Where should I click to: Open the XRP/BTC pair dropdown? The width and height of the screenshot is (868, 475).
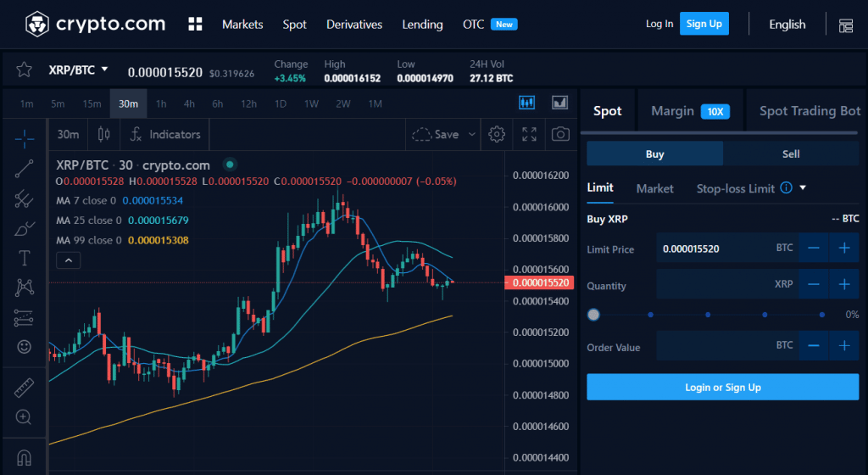tap(78, 70)
